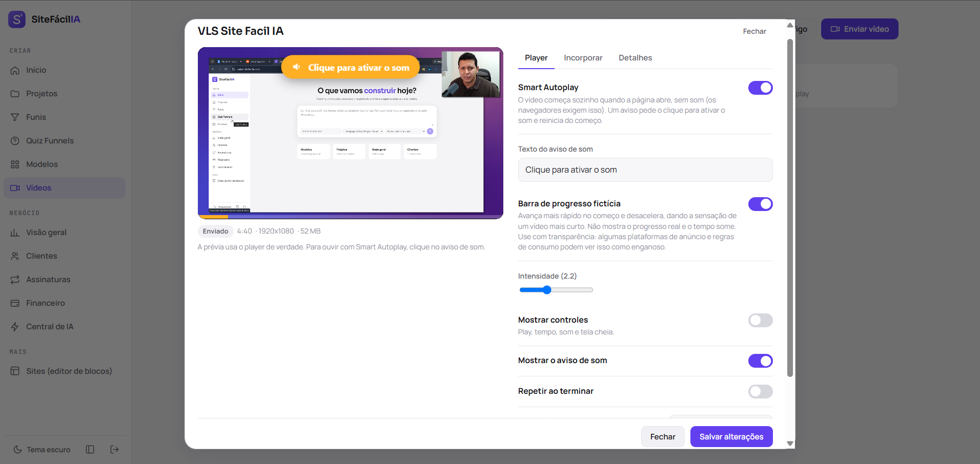This screenshot has width=980, height=464.
Task: Click the Central de IA lightning icon
Action: pos(15,327)
